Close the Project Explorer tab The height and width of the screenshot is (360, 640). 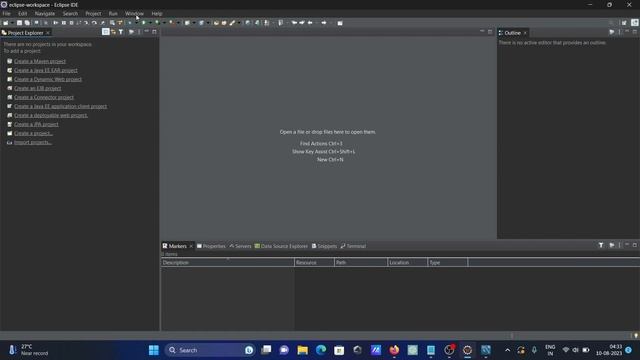coord(48,33)
